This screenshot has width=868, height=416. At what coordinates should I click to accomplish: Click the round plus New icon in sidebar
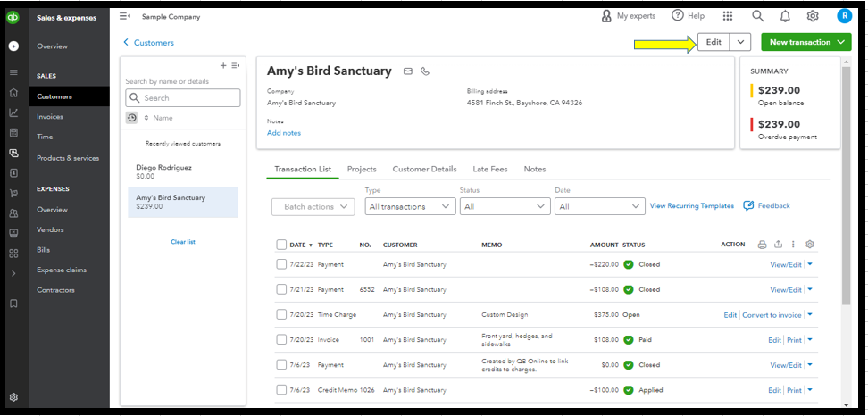coord(13,46)
